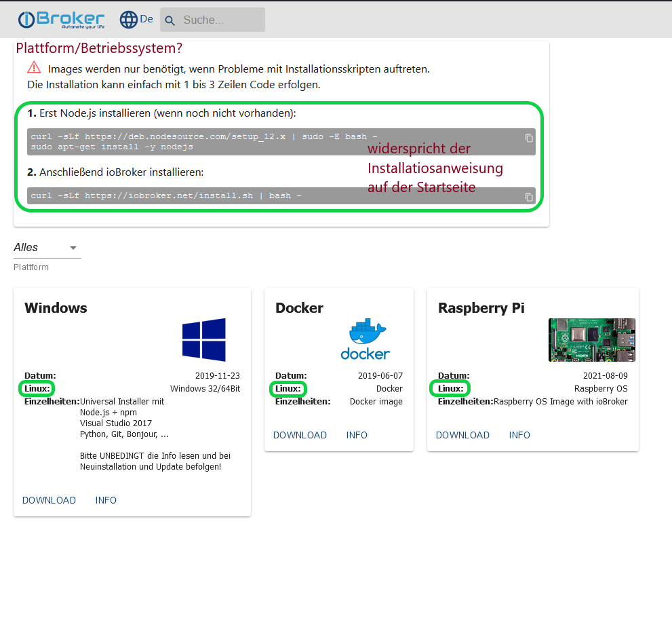The height and width of the screenshot is (625, 672).
Task: Select the date '2019-06-07'
Action: pyautogui.click(x=380, y=376)
